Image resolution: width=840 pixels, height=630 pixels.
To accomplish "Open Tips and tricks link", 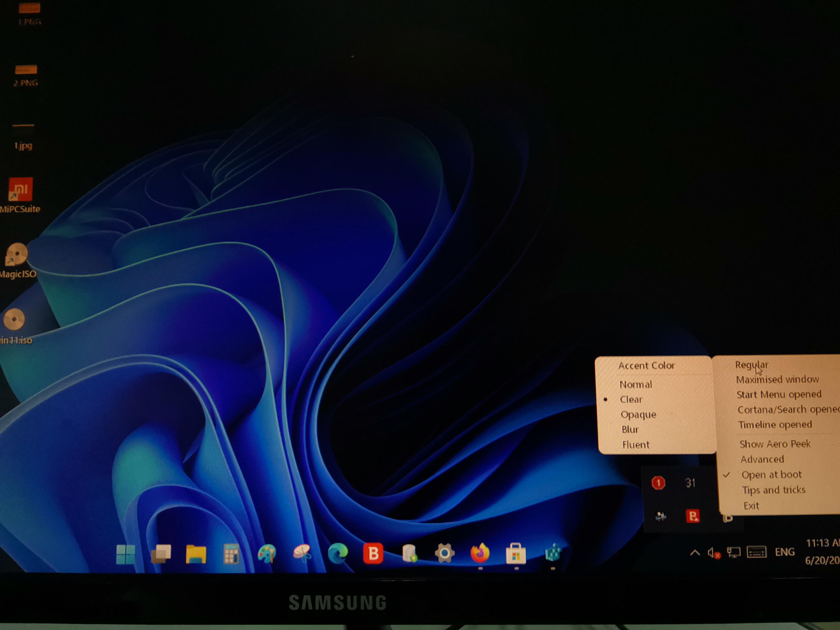I will pos(773,490).
